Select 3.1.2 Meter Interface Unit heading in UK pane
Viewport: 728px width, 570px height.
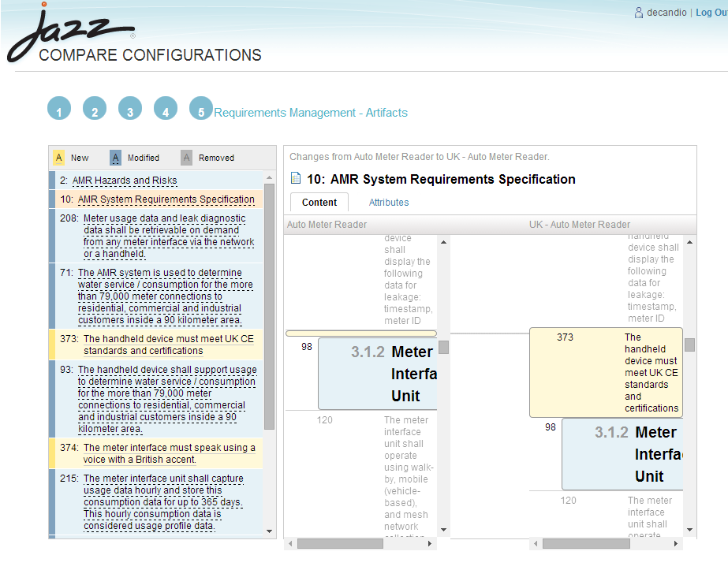point(622,454)
